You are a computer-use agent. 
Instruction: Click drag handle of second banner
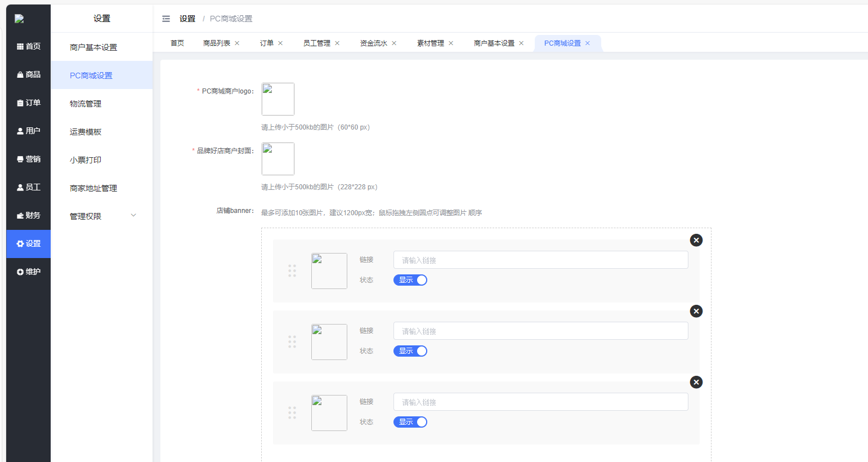pyautogui.click(x=292, y=342)
